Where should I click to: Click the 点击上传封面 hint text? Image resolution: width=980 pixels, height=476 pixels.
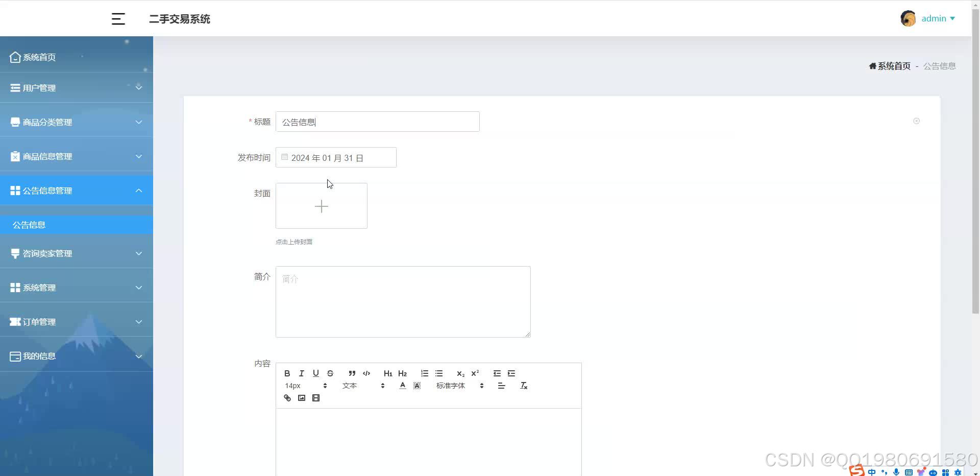pos(294,242)
